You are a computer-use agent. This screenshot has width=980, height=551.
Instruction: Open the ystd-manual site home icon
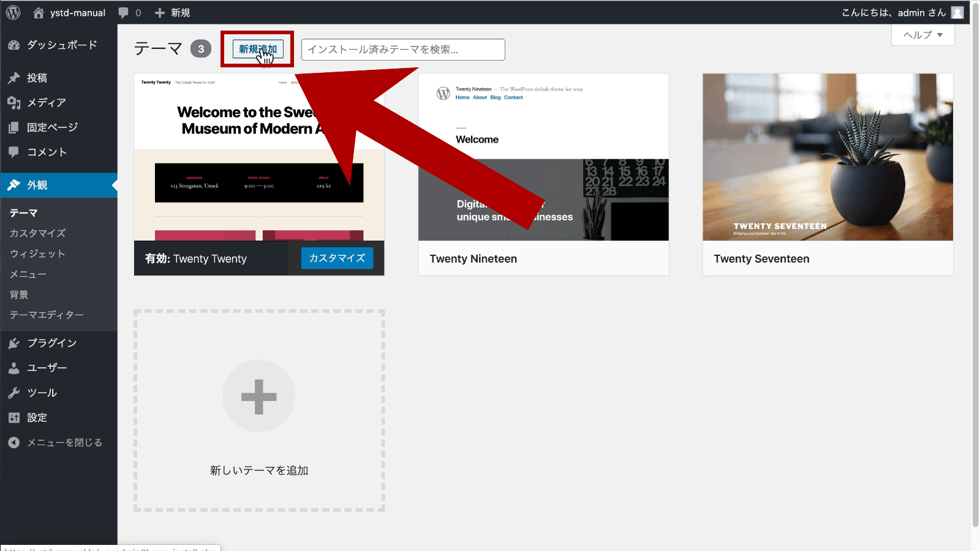point(39,12)
